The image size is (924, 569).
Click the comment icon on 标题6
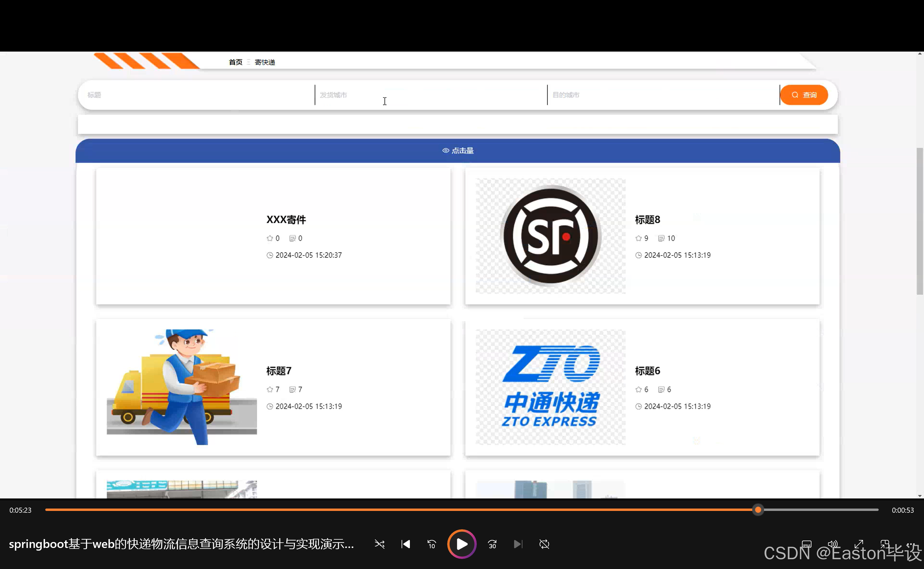pos(661,389)
